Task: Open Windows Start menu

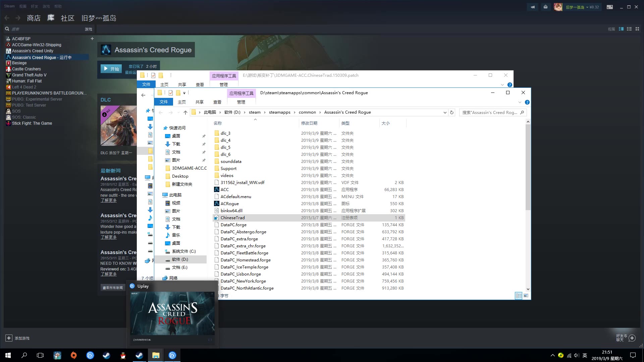Action: click(8, 355)
